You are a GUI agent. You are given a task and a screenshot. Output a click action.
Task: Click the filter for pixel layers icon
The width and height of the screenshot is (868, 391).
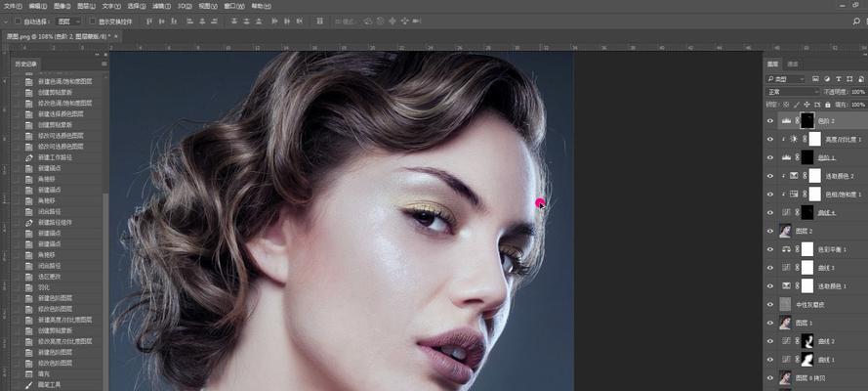point(815,79)
